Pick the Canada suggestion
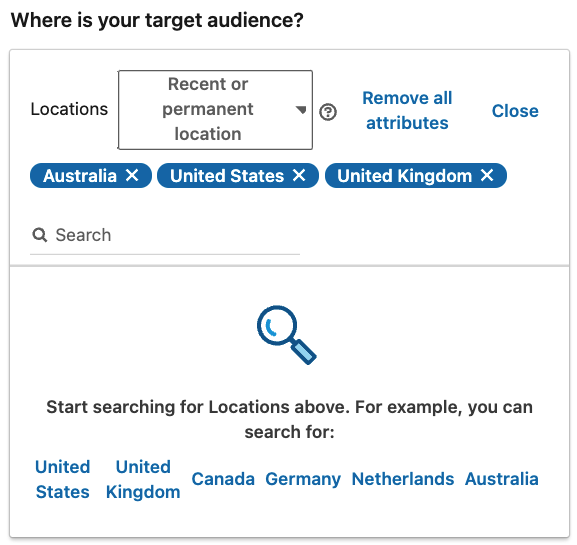The image size is (577, 545). (223, 479)
